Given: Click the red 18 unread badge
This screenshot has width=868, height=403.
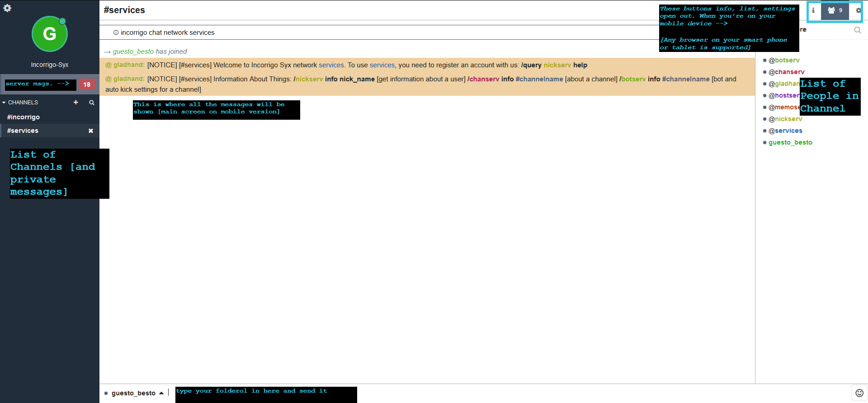Looking at the screenshot, I should pyautogui.click(x=87, y=84).
